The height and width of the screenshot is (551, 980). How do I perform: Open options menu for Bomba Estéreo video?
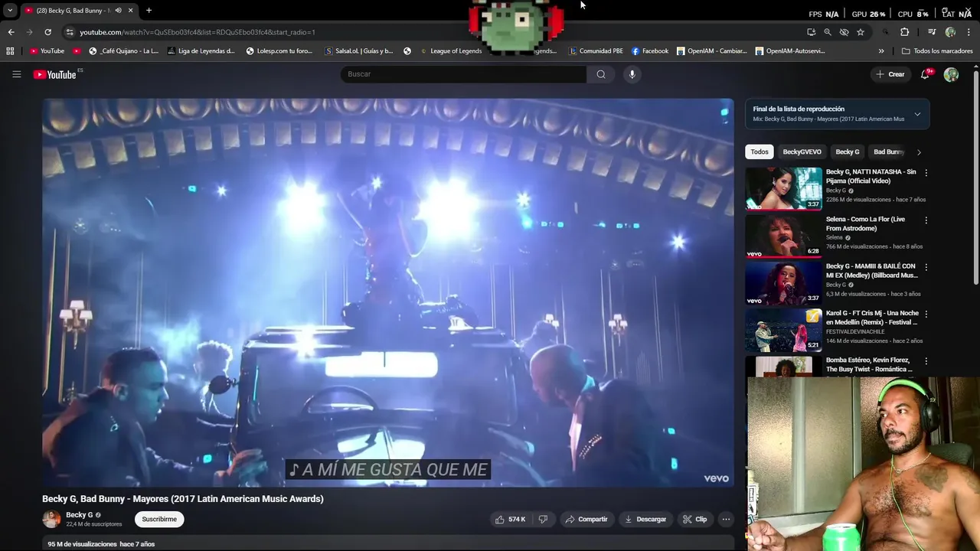click(926, 361)
